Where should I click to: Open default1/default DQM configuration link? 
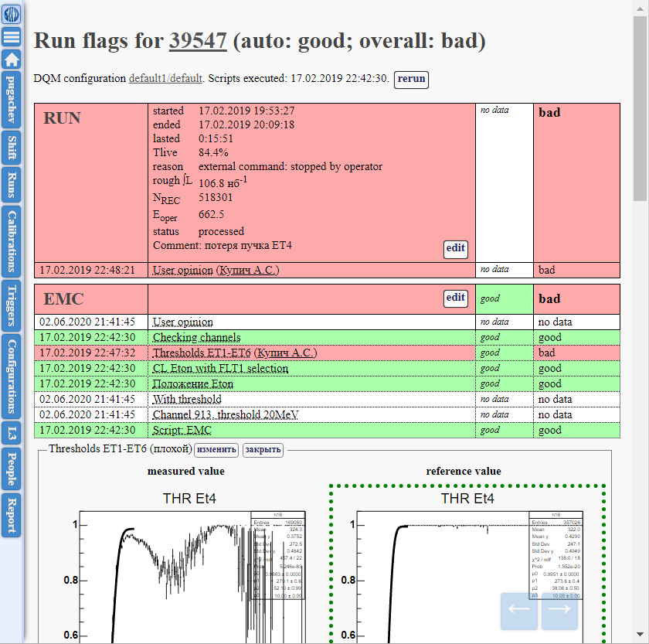coord(165,79)
